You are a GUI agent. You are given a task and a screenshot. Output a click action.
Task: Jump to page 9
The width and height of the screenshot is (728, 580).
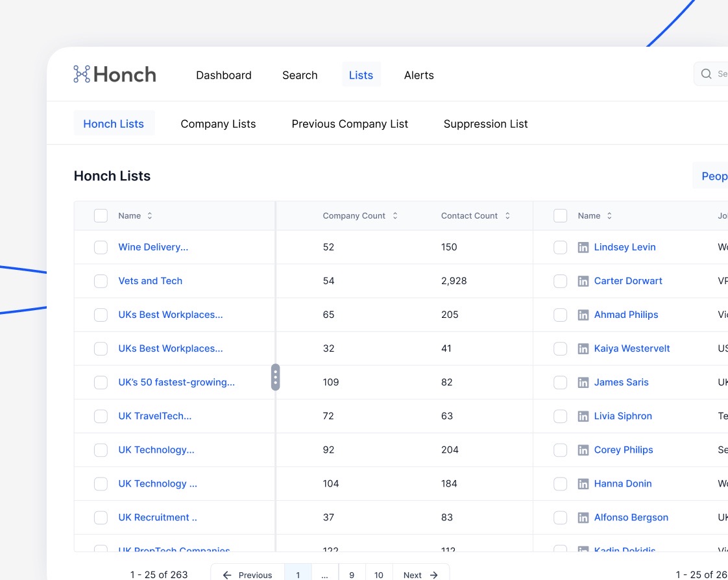pyautogui.click(x=352, y=575)
